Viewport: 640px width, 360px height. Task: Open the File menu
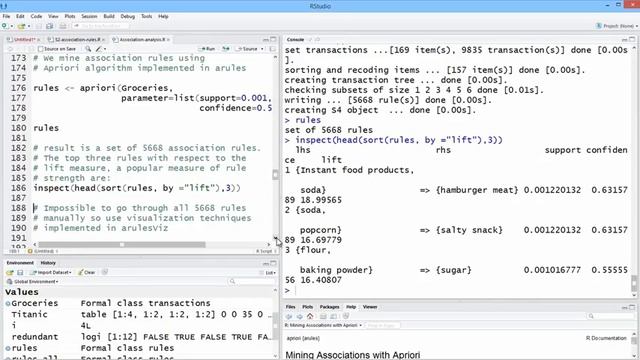click(6, 16)
